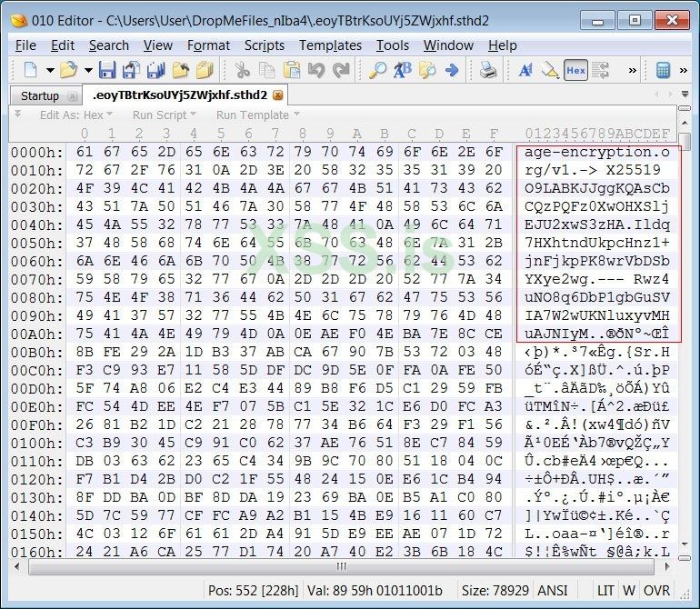Click the Save As toolbar icon

[x=132, y=70]
